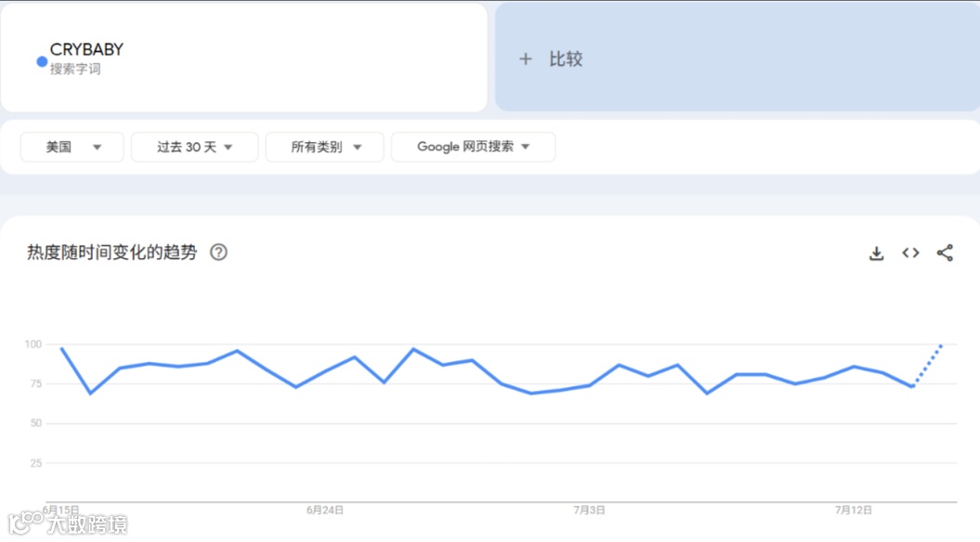Click the 7月3日 x-axis date label

pos(589,510)
